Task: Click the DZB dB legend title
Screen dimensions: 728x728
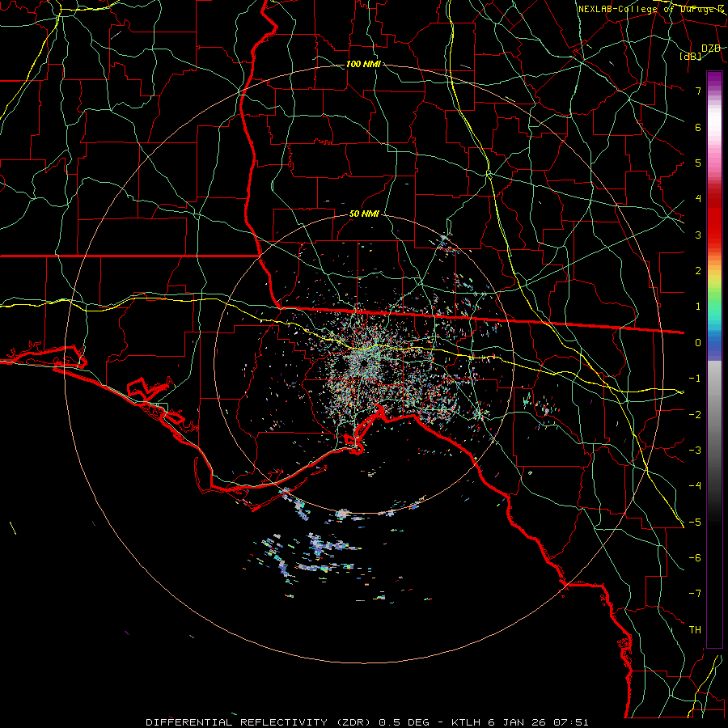Action: pos(700,52)
